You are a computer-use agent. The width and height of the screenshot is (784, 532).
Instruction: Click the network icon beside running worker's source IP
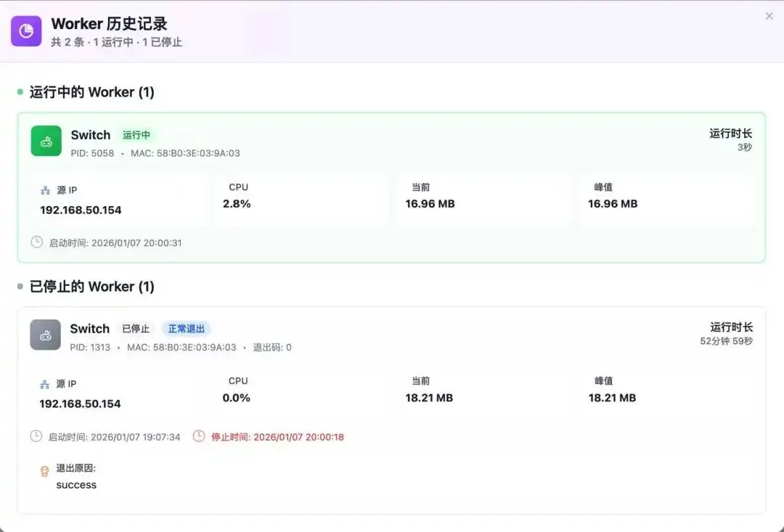[x=45, y=190]
